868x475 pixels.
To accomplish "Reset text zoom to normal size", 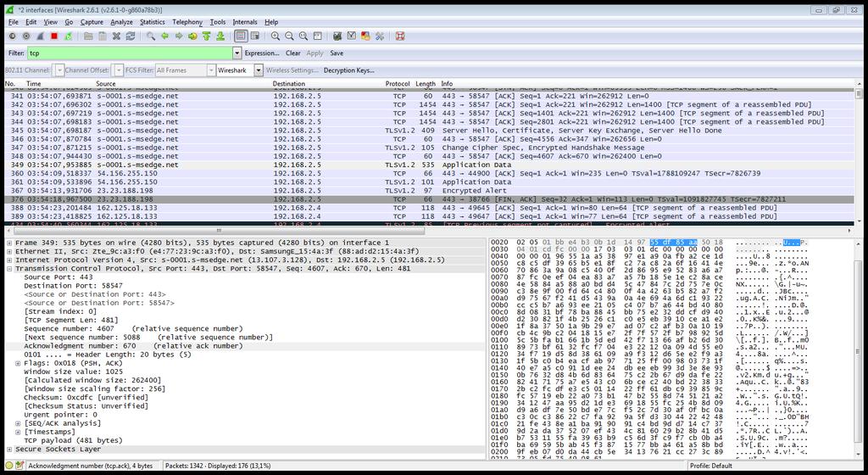I will [x=303, y=36].
